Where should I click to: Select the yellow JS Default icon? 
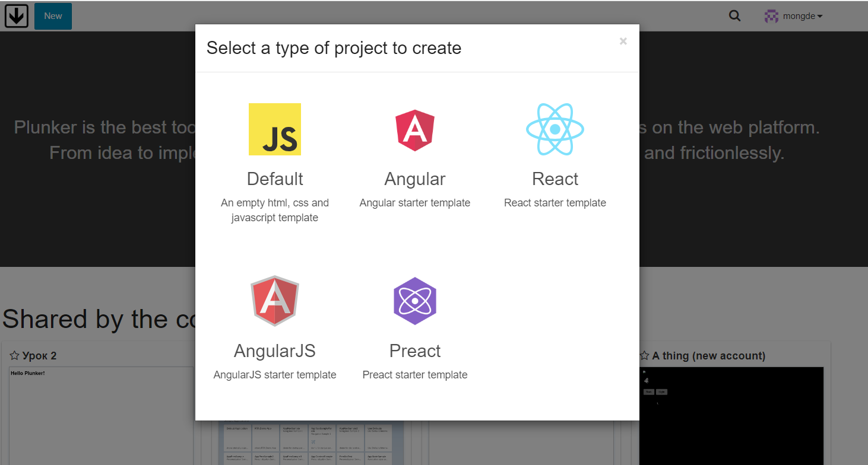[x=274, y=129]
